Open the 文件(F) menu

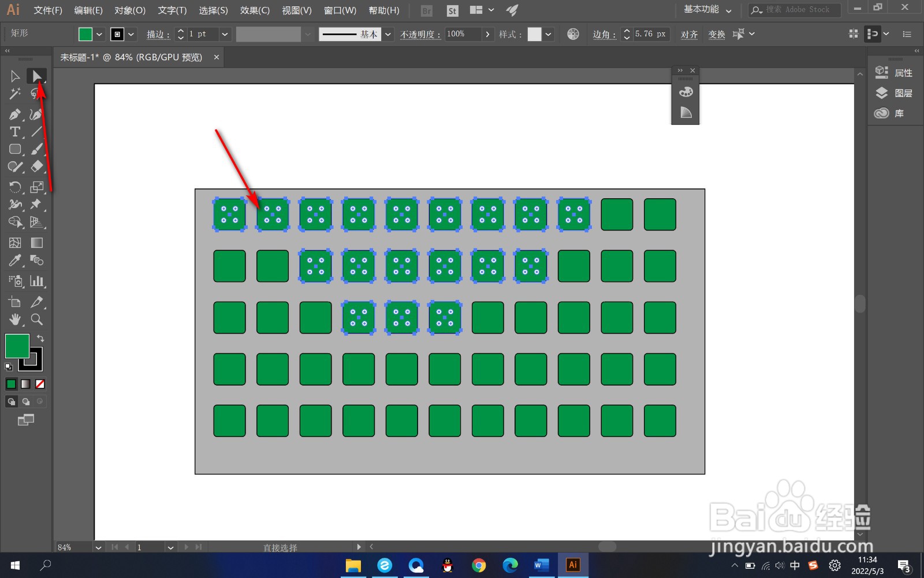point(48,10)
